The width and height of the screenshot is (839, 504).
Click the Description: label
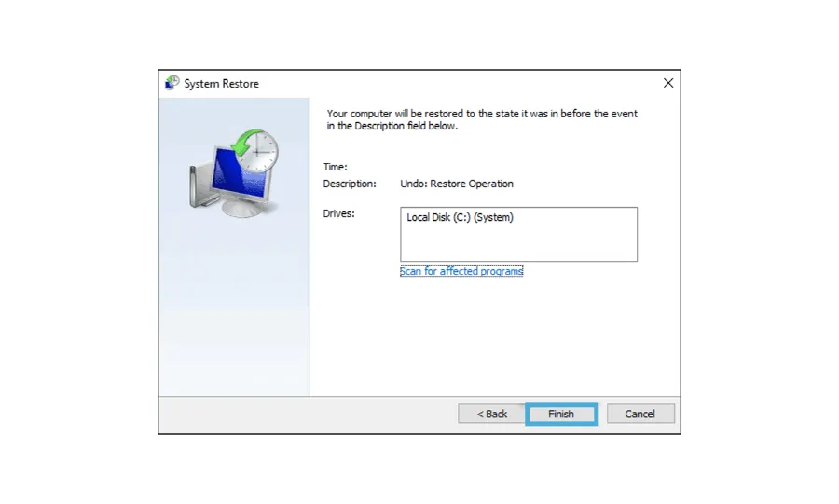350,184
